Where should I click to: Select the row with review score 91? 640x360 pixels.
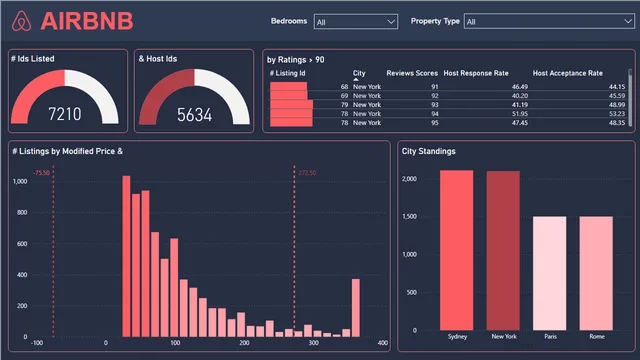pos(447,87)
